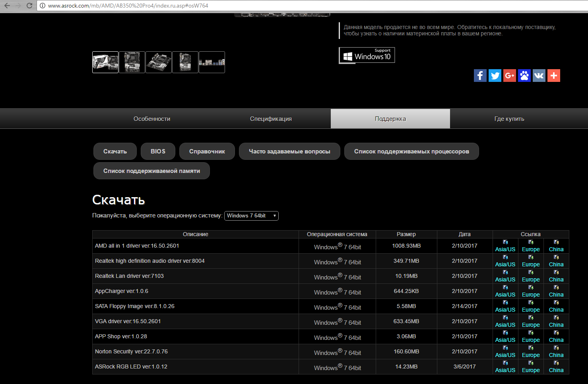
Task: Download Realtek Lan driver from China
Action: tap(556, 276)
